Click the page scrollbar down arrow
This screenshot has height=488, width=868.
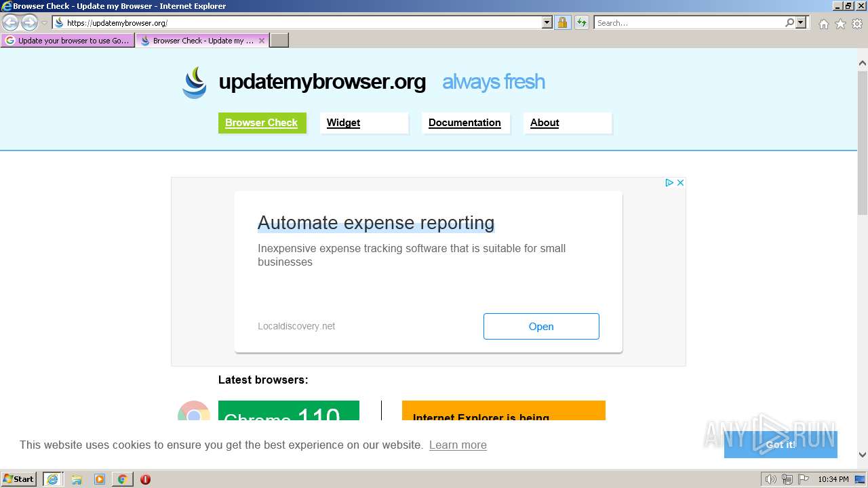pyautogui.click(x=863, y=455)
